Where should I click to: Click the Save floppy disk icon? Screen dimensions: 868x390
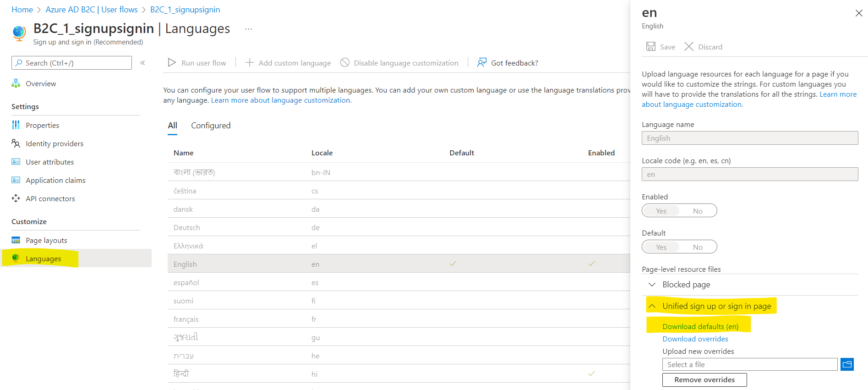(651, 46)
